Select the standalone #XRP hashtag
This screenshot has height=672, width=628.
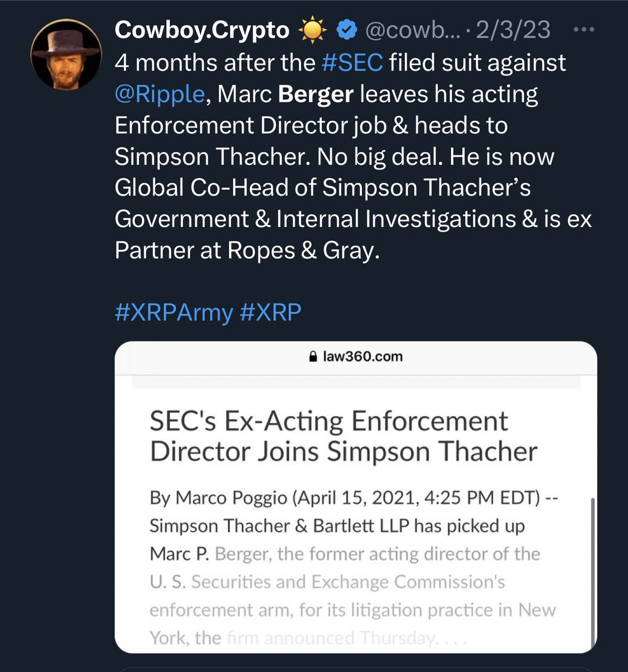(x=270, y=312)
